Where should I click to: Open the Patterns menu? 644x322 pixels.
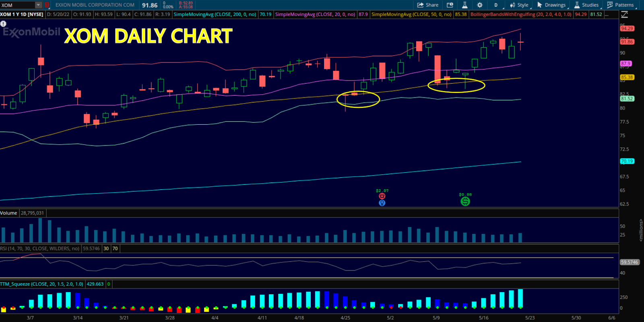621,5
